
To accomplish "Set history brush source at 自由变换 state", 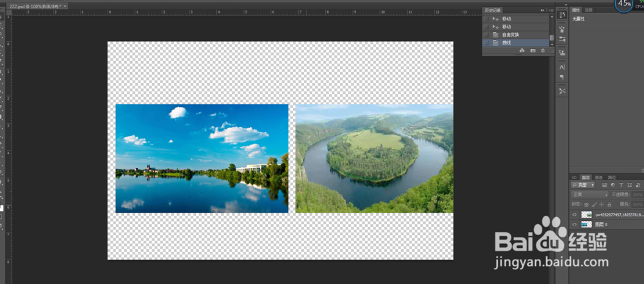I will [x=486, y=35].
